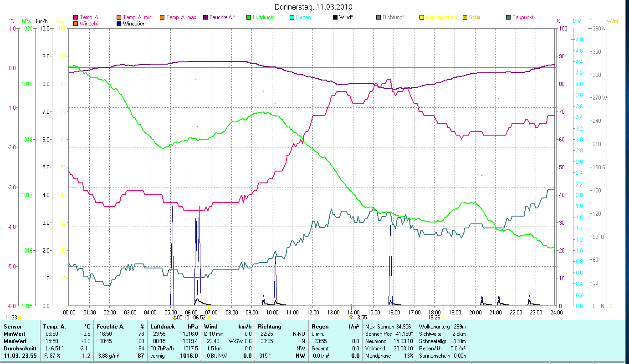
Task: Click the Sonnen Pos -41,190° entry
Action: [389, 334]
